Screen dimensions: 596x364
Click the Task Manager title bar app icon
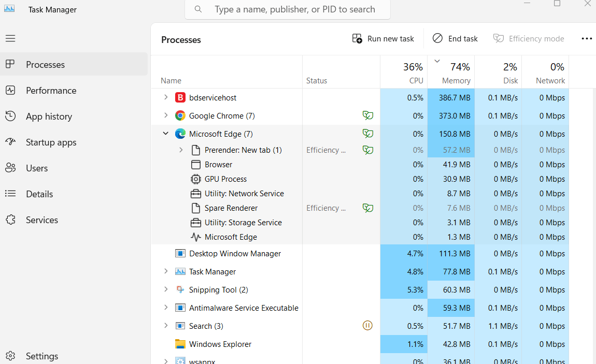click(x=9, y=9)
